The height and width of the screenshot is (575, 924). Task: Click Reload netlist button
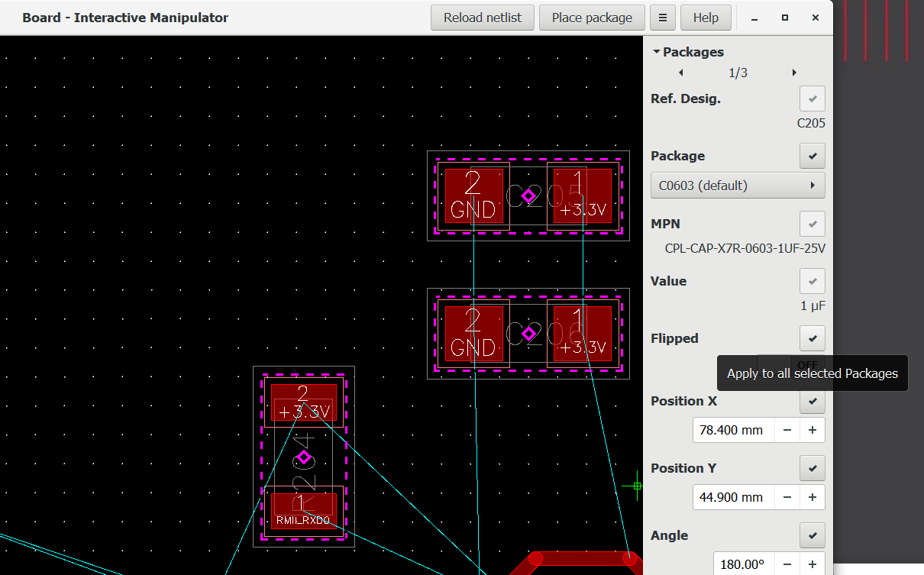pyautogui.click(x=483, y=18)
